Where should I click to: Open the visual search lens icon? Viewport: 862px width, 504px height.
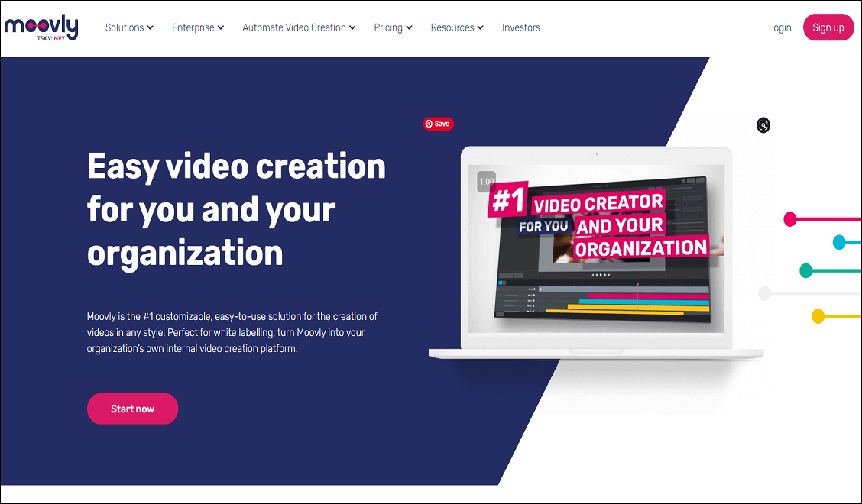pyautogui.click(x=763, y=125)
